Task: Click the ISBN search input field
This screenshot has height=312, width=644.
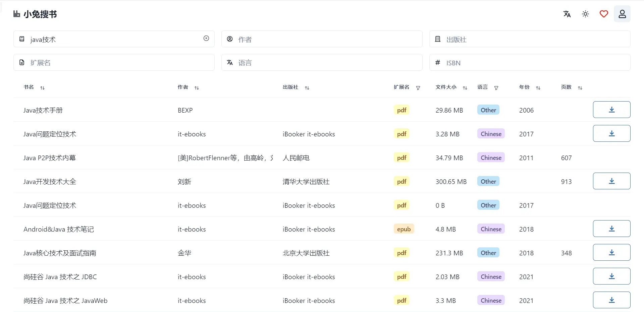Action: pyautogui.click(x=530, y=63)
